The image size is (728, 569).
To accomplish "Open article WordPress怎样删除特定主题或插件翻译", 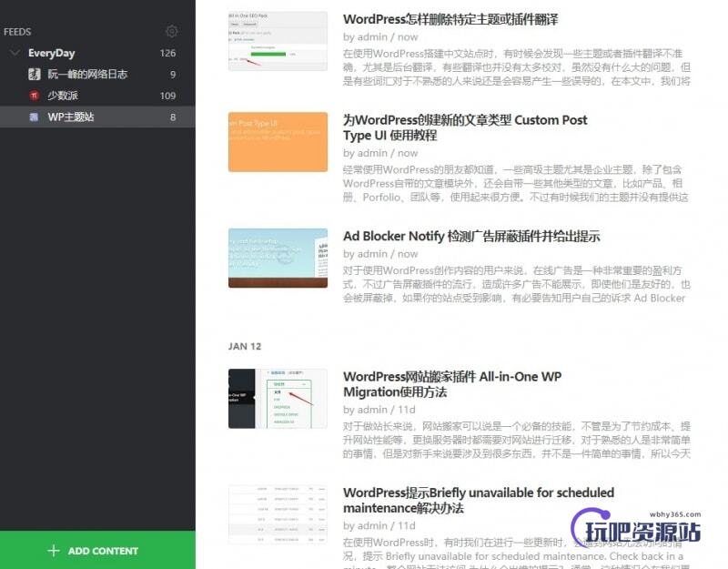I will (x=450, y=19).
